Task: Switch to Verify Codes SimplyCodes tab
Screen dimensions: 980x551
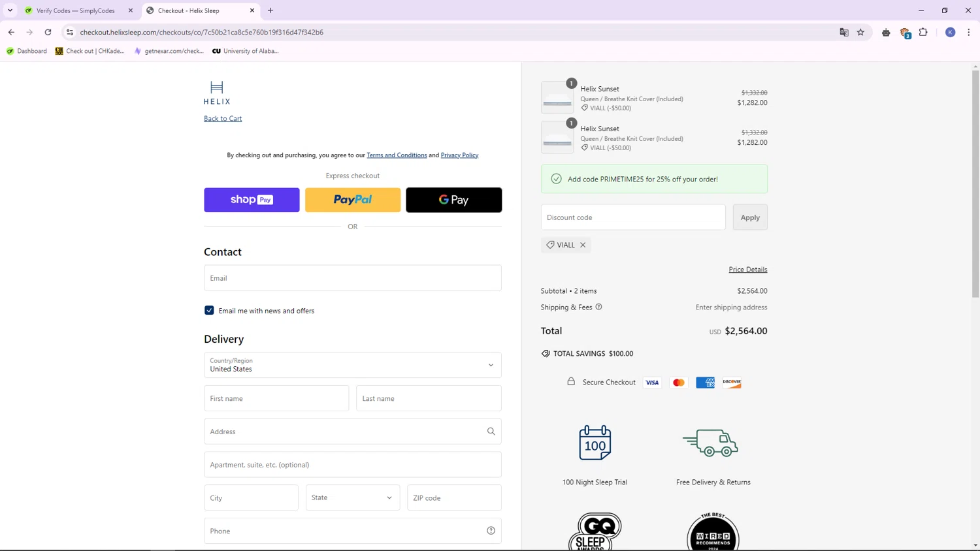Action: (77, 10)
